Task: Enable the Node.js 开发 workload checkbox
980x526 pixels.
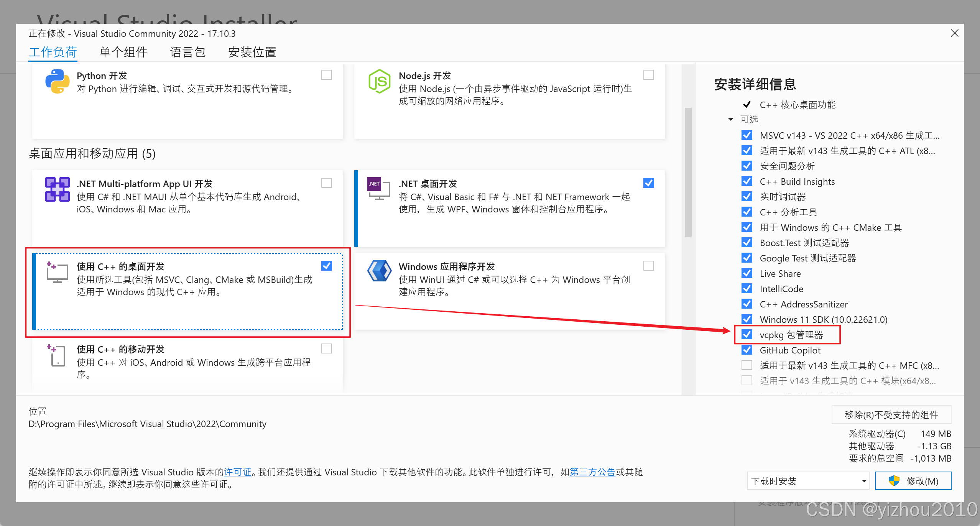Action: 649,75
